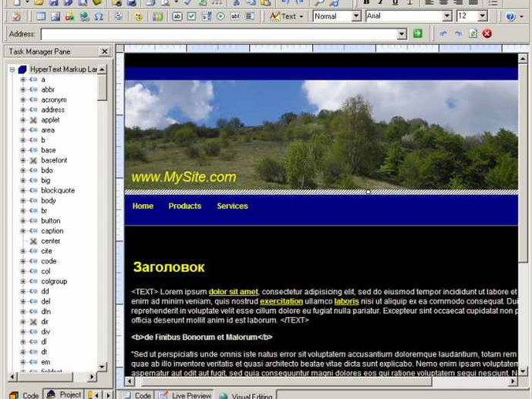Viewport: 532px width, 399px height.
Task: Click the Home link in page navigation
Action: [143, 206]
